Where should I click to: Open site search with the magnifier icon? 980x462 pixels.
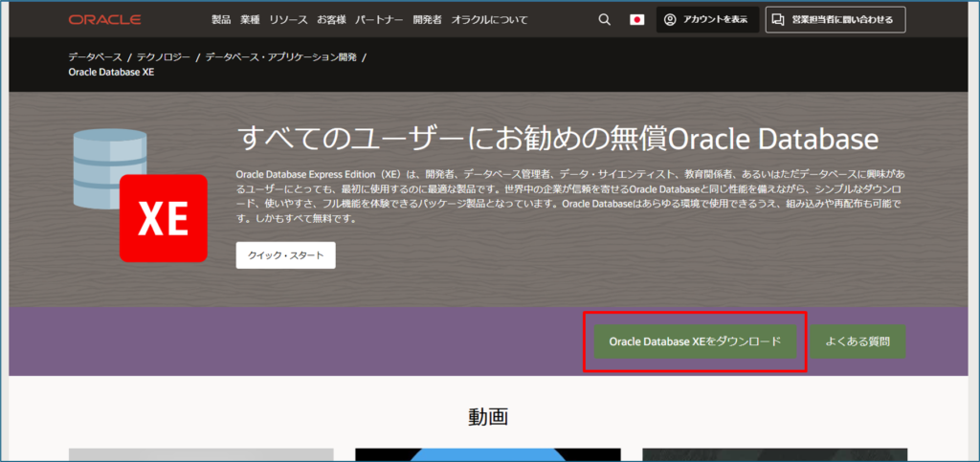click(604, 19)
